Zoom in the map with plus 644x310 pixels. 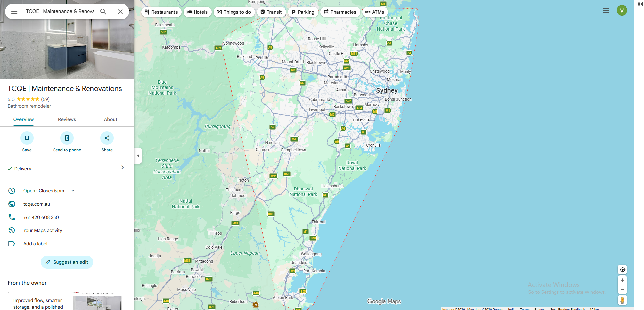pyautogui.click(x=622, y=280)
